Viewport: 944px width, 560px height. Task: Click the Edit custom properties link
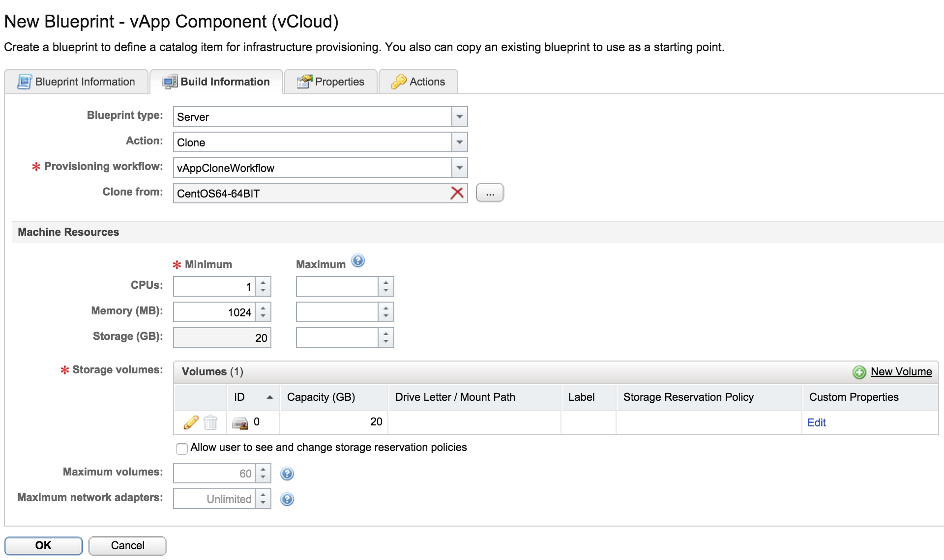pyautogui.click(x=816, y=422)
